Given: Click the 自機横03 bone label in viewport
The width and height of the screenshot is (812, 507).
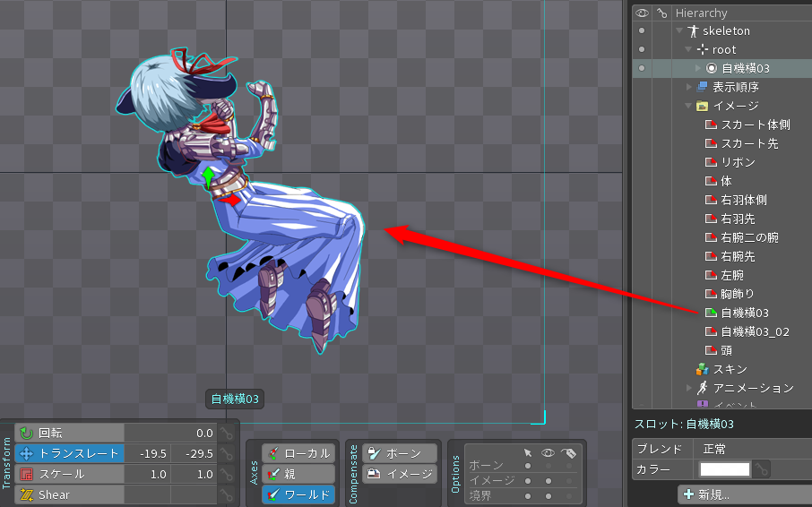Looking at the screenshot, I should coord(235,399).
